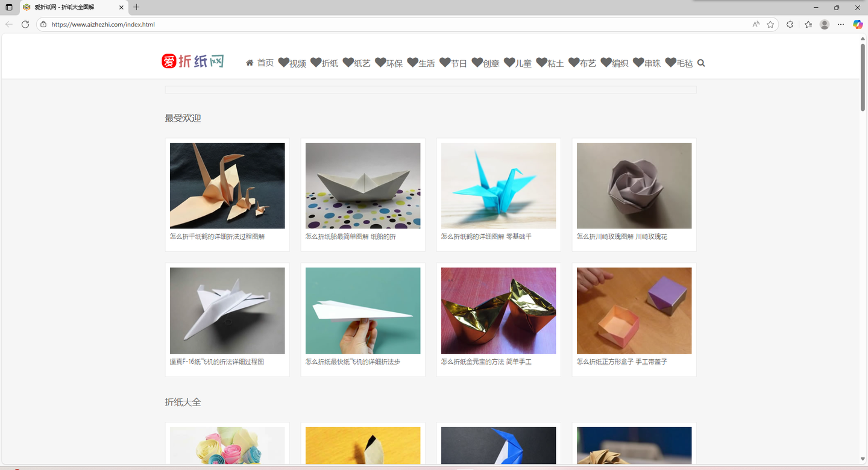
Task: Close the 爱折纸网 browser tab
Action: coord(122,7)
